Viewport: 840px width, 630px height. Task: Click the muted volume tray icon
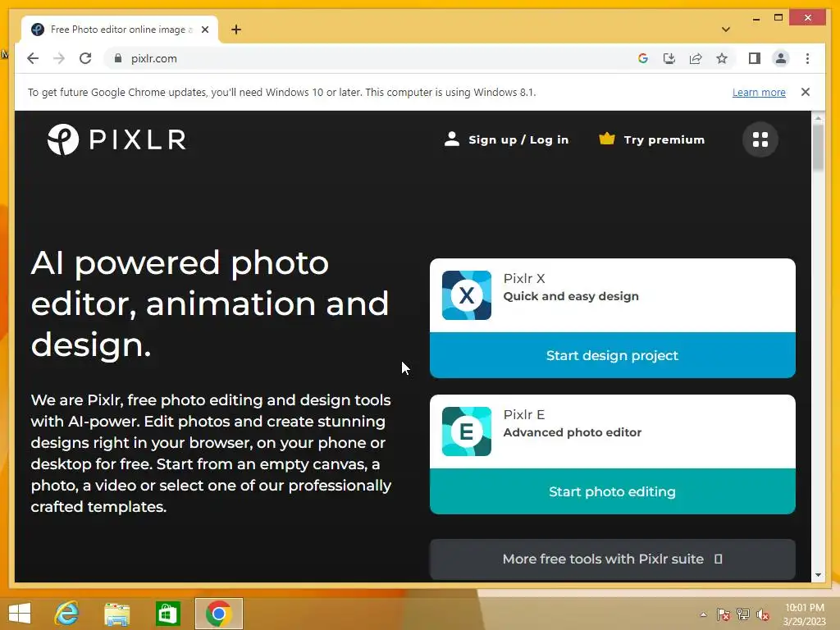coord(763,614)
